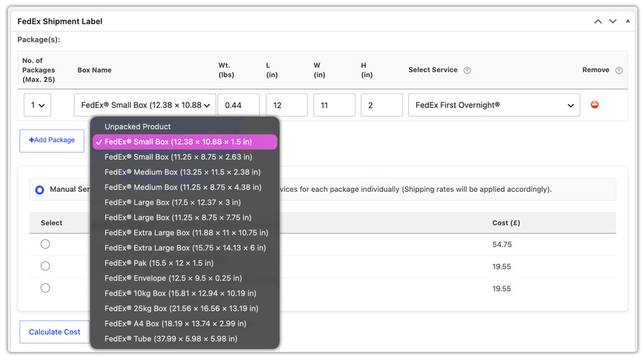
Task: Select FedEx Medium Box 13.25 × 11.5 × 2.38
Action: (185, 172)
